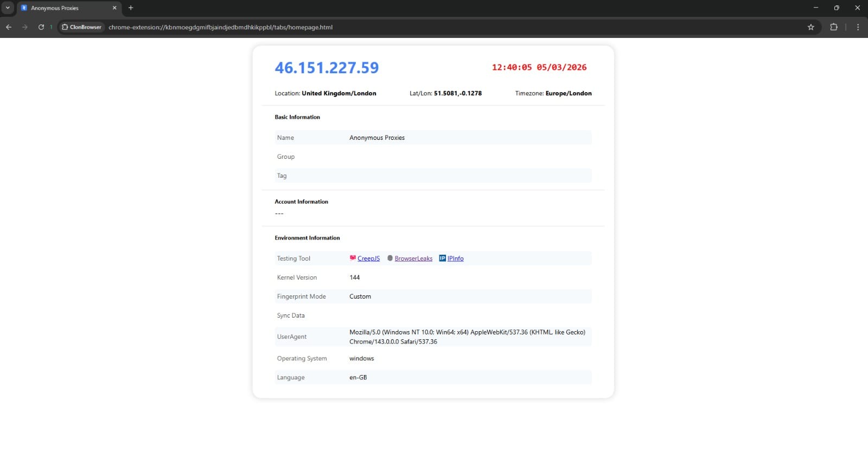Click the Kernel Version row label

coord(297,277)
